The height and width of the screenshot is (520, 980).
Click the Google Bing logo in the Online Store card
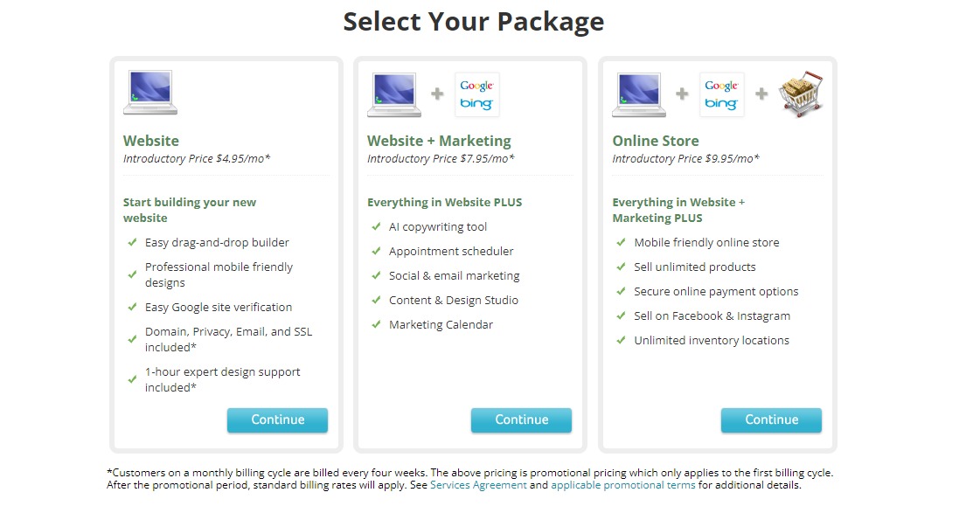719,94
